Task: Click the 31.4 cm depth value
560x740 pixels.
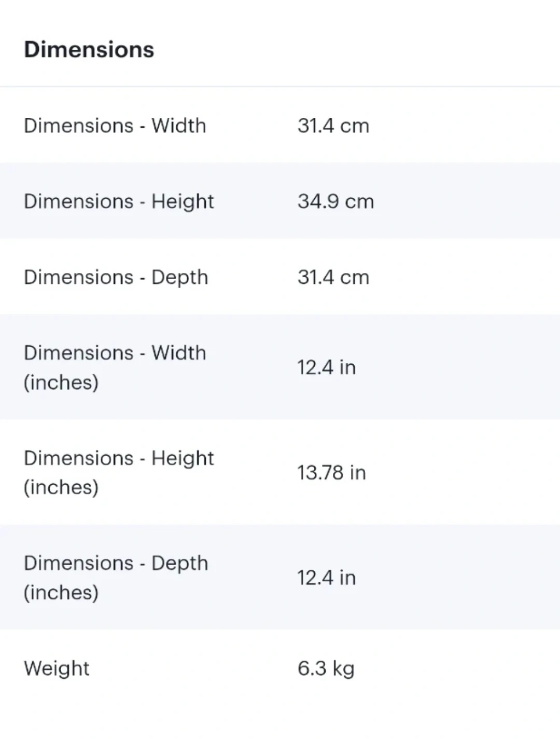Action: 333,277
